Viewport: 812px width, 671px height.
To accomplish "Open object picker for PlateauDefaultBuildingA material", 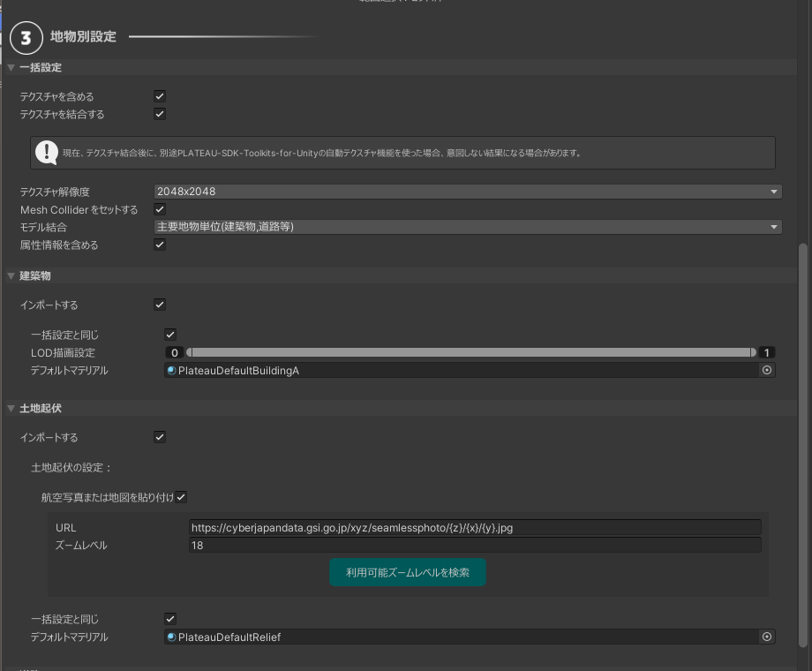I will coord(767,371).
